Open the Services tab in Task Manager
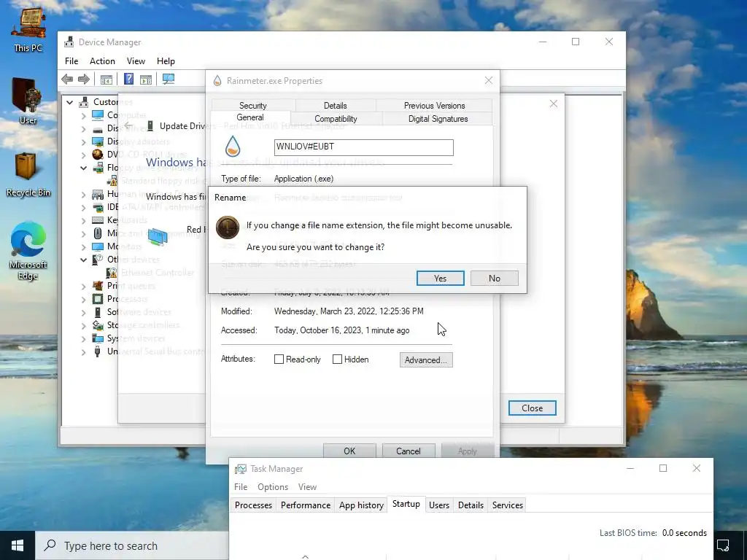 [508, 505]
